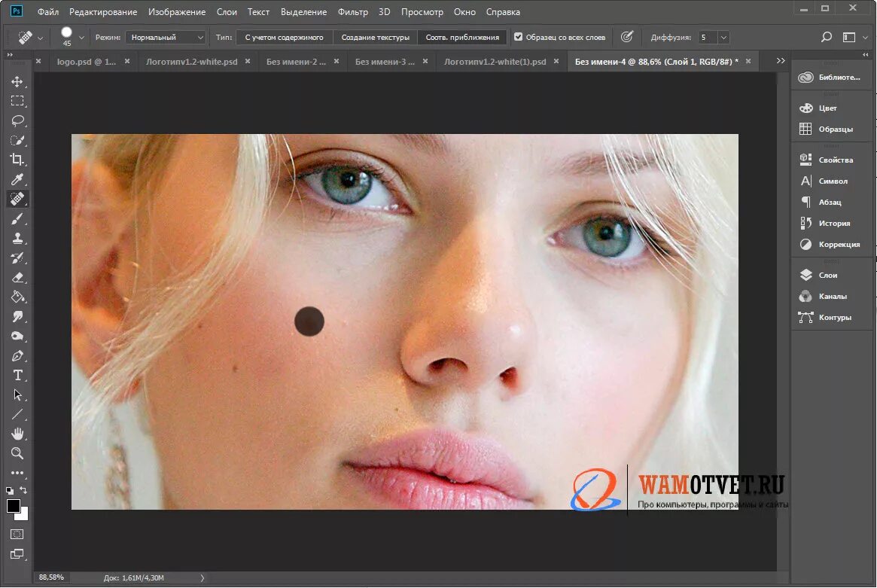Select the Crop tool
This screenshot has height=588, width=877.
click(x=17, y=160)
